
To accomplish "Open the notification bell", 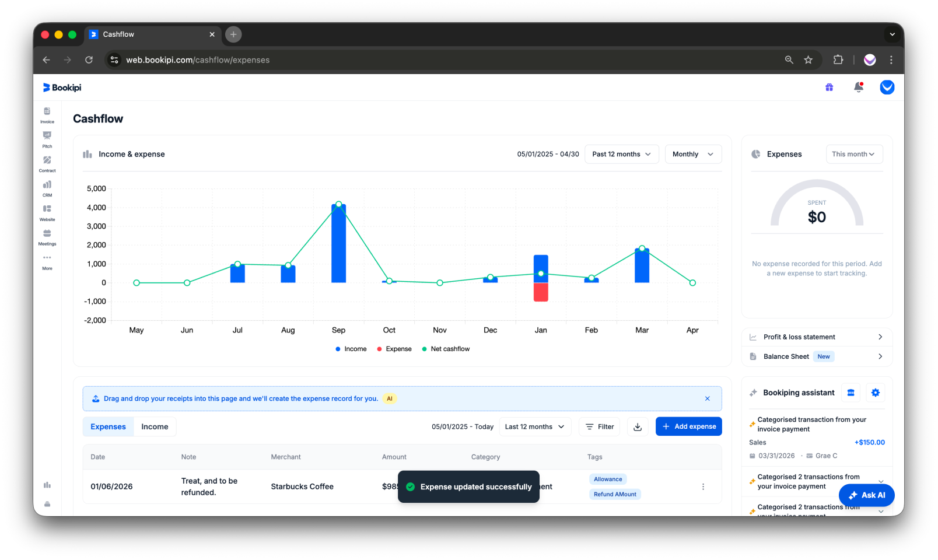I will coord(858,87).
